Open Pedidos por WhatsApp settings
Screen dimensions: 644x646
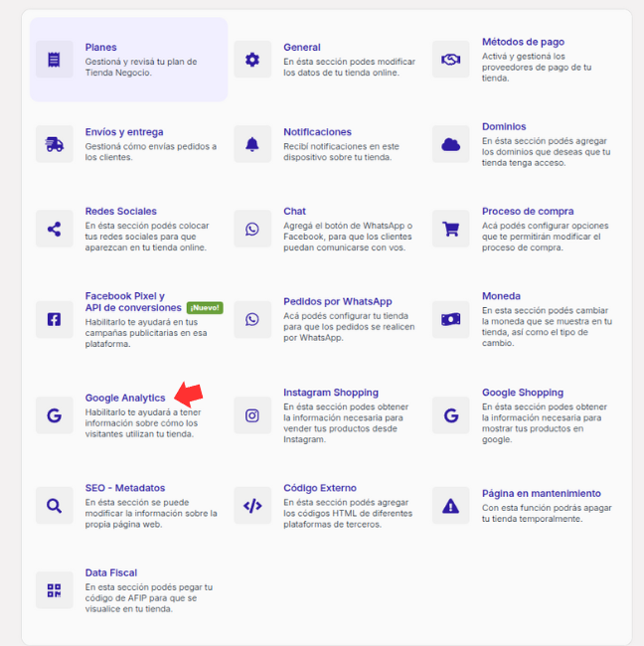click(x=338, y=301)
